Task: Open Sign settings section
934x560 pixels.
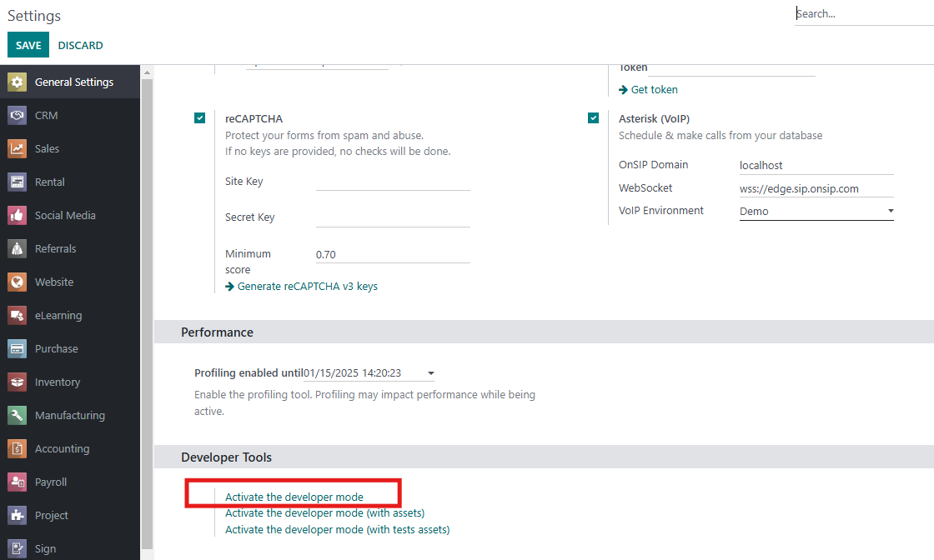Action: coord(70,548)
